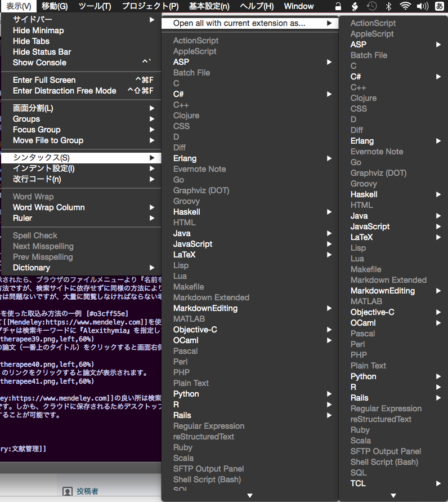Open the Japanese input method あ icon
Viewport: 448px width, 502px height.
[440, 6]
